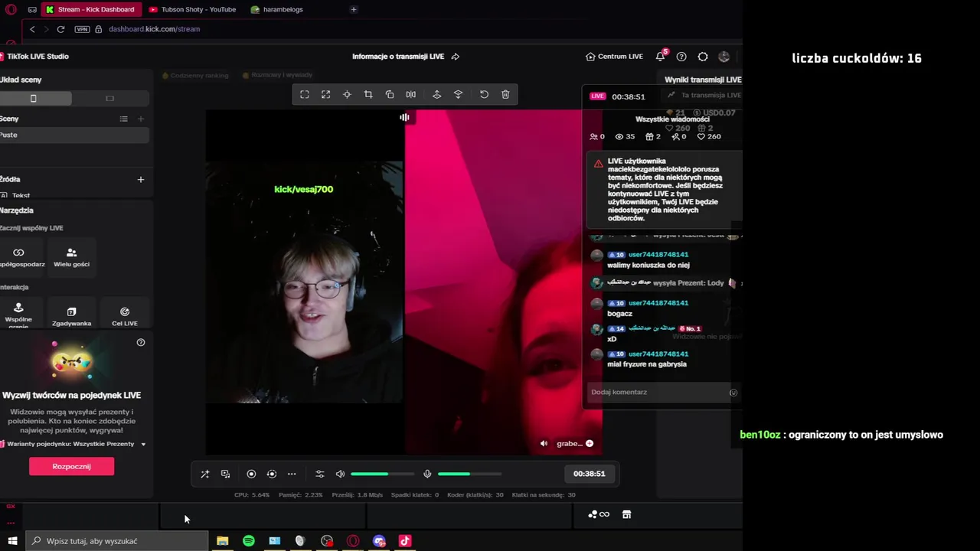The height and width of the screenshot is (551, 980).
Task: Click Ta transmisja LIVE tab
Action: click(x=705, y=95)
